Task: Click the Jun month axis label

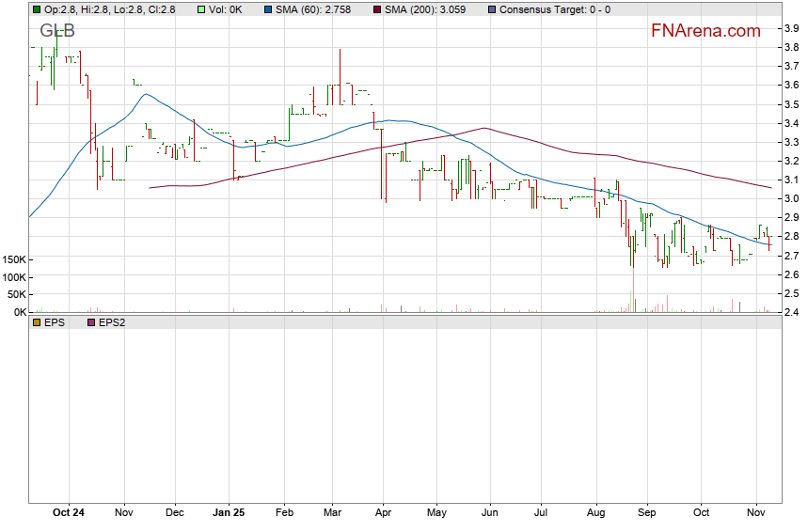Action: [x=489, y=513]
